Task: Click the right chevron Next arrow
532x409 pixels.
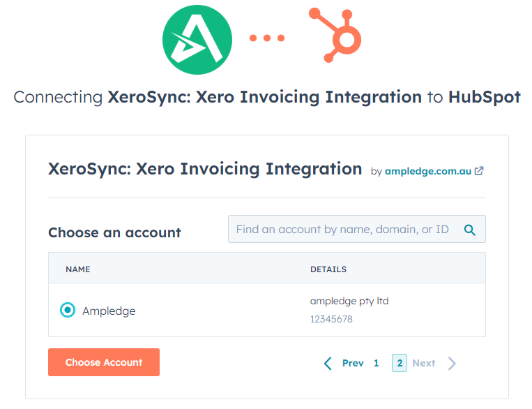Action: tap(452, 363)
